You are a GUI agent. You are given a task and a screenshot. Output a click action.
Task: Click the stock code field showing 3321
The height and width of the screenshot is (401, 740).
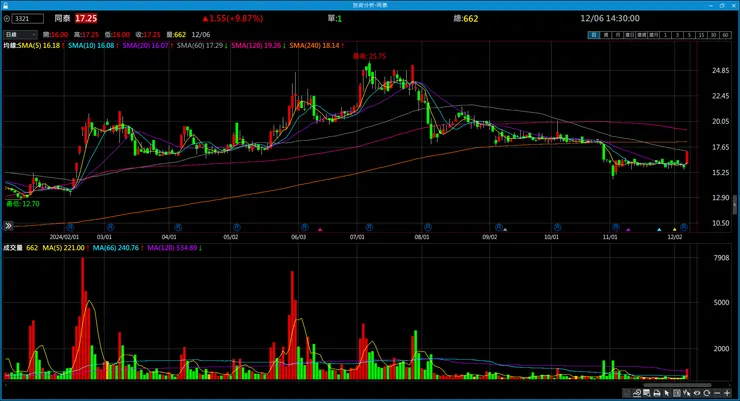pyautogui.click(x=28, y=18)
